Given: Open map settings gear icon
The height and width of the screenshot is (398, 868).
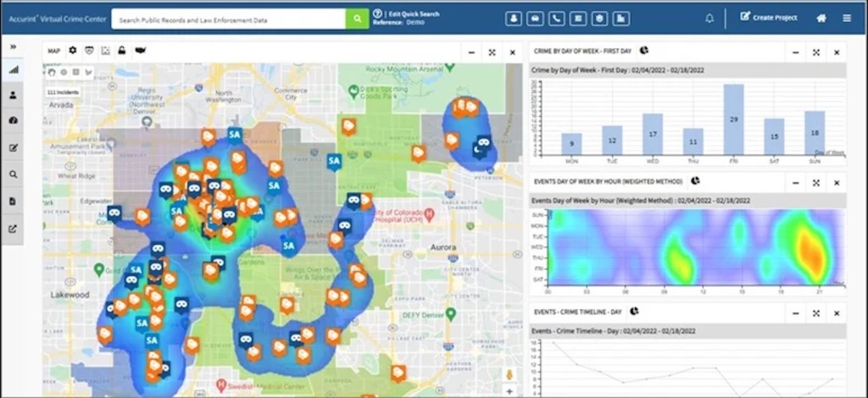Looking at the screenshot, I should point(73,50).
